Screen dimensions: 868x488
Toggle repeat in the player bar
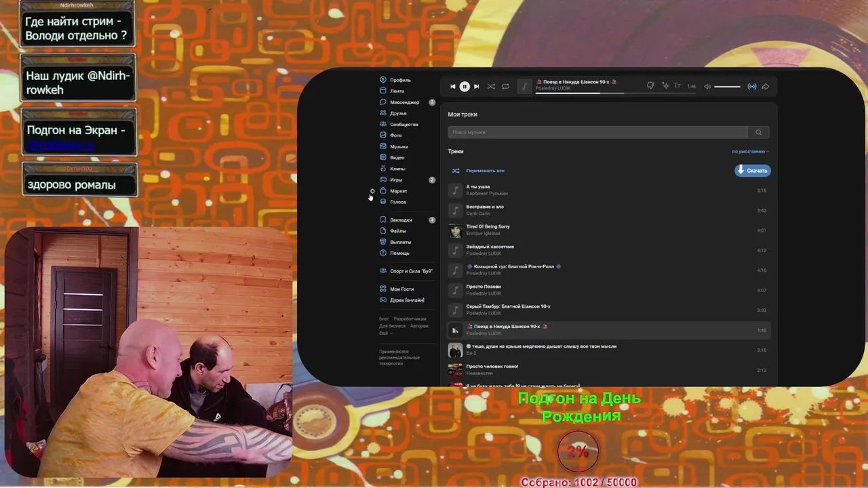click(505, 86)
